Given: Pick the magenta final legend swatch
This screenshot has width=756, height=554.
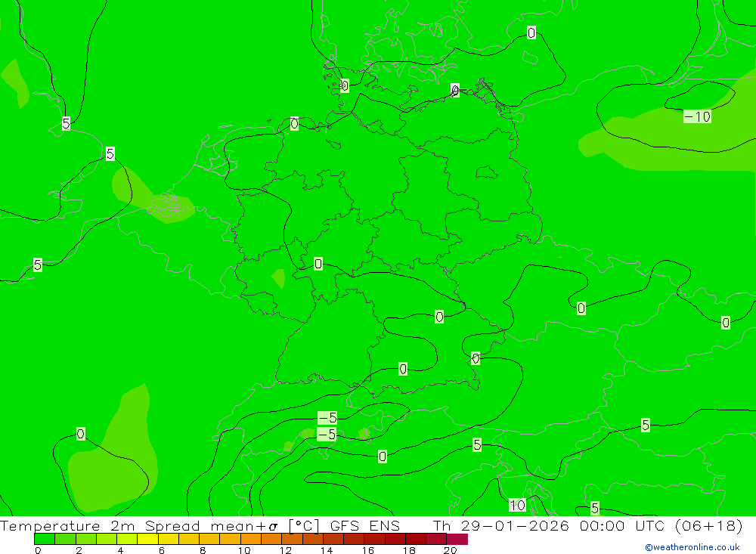Looking at the screenshot, I should click(457, 539).
